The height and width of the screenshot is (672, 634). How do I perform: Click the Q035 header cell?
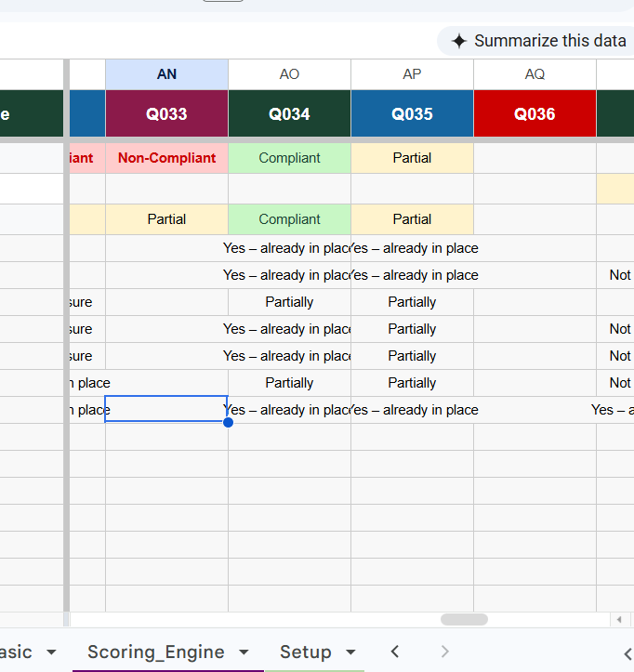point(412,113)
